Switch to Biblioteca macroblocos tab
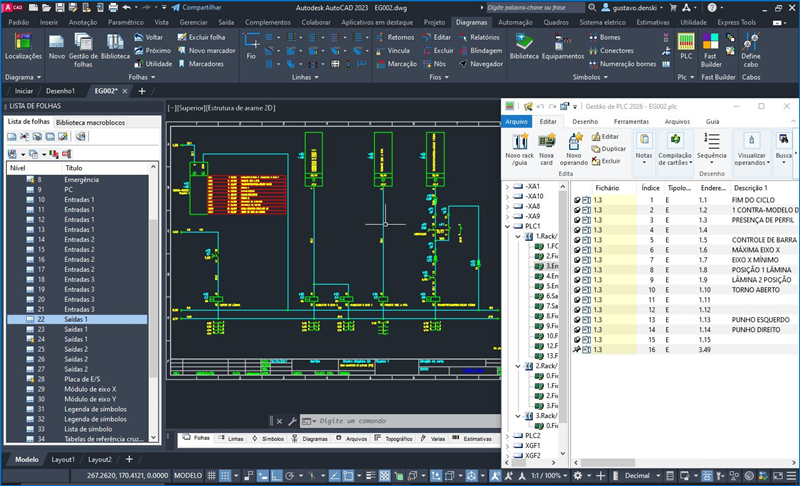 91,121
